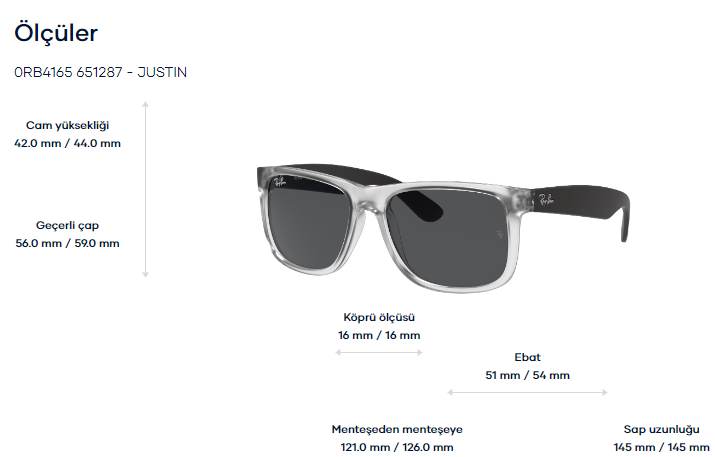This screenshot has width=715, height=457.
Task: Select the 0RB4165 651287 - JUSTIN model text
Action: click(x=100, y=73)
